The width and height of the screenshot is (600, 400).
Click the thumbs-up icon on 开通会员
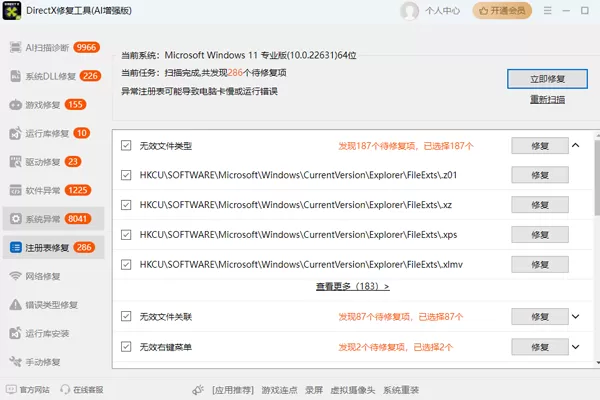tap(483, 11)
